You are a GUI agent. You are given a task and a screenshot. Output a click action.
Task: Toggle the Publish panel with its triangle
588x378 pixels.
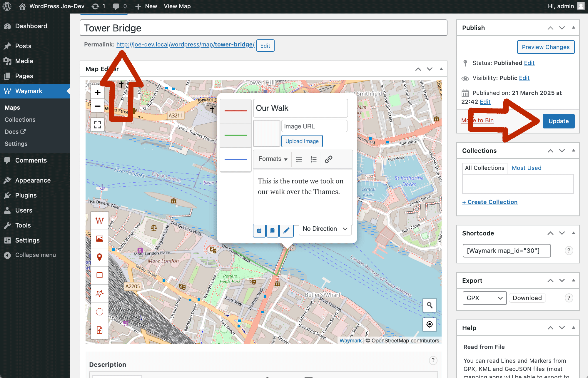click(573, 28)
